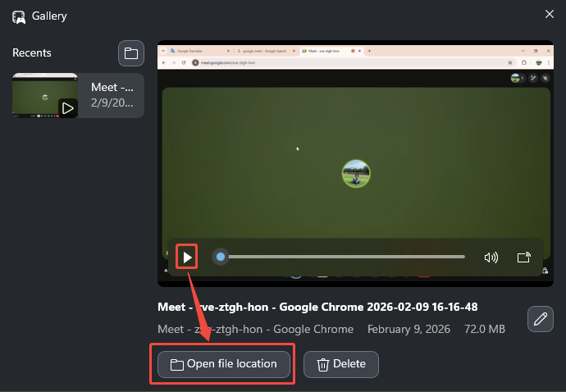Click the Recents heading
Image resolution: width=566 pixels, height=392 pixels.
point(32,53)
